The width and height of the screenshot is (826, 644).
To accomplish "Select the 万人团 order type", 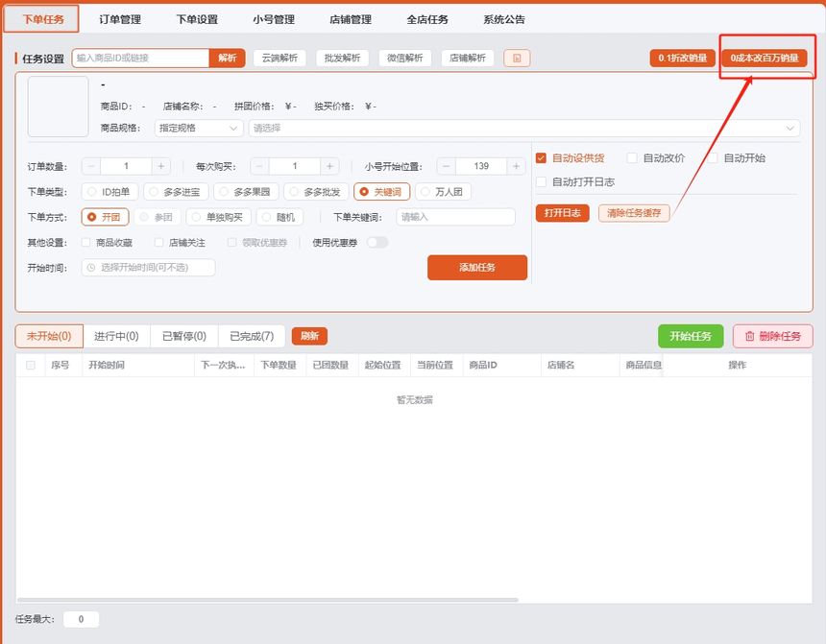I will pyautogui.click(x=443, y=192).
